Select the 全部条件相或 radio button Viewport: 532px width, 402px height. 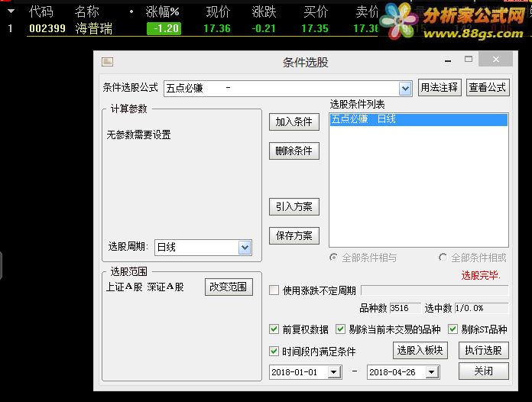tap(443, 258)
